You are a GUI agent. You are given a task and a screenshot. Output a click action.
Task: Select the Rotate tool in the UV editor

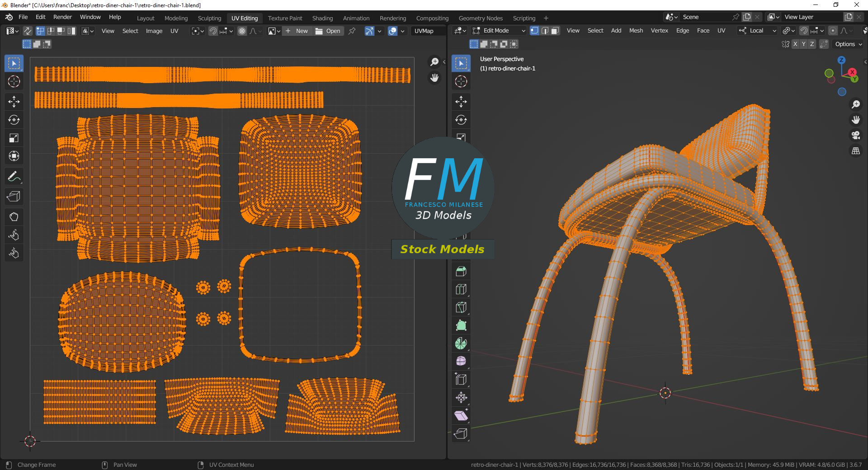(14, 120)
